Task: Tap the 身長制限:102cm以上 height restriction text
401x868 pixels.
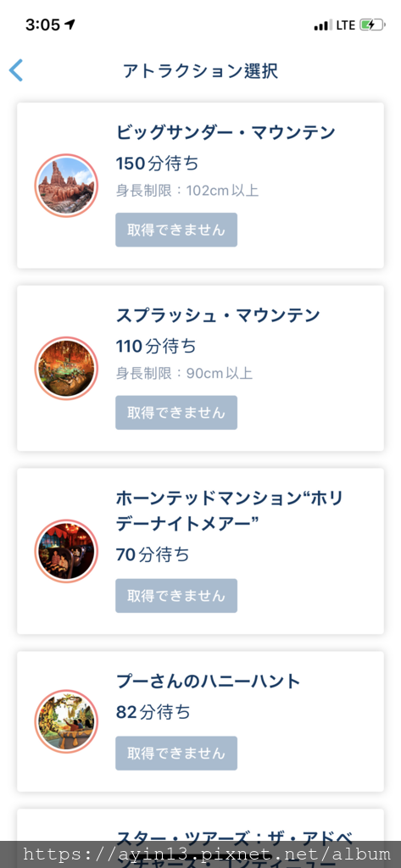Action: coord(187,191)
